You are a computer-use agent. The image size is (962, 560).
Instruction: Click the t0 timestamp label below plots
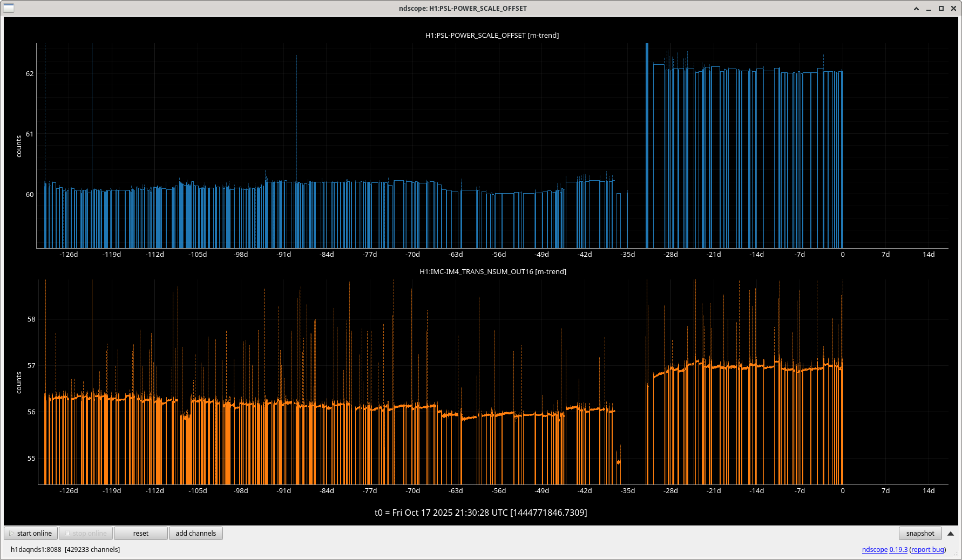pos(480,512)
